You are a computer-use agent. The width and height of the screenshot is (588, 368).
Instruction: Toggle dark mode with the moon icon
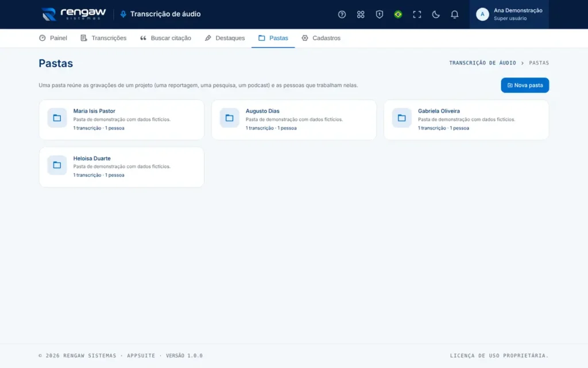pyautogui.click(x=435, y=14)
